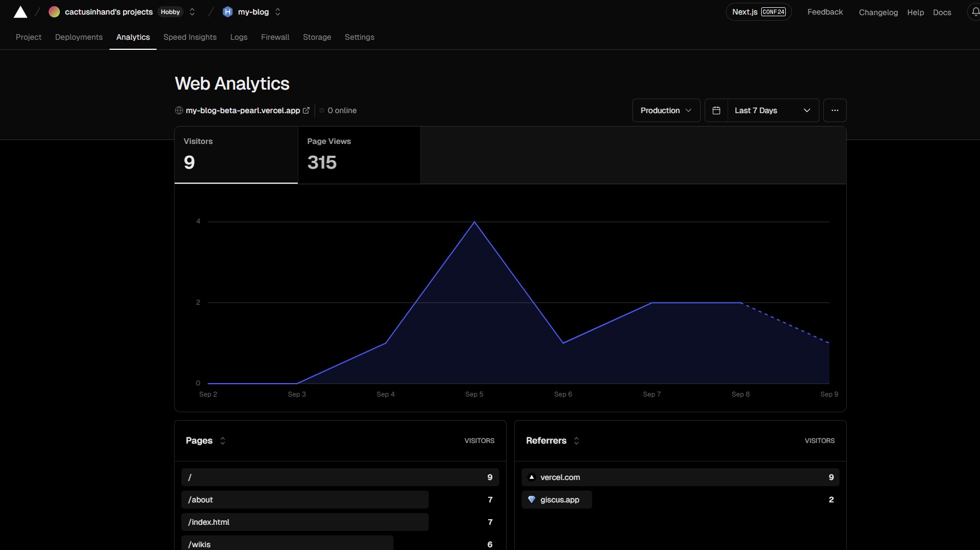Click the giscus.app diamond icon

click(x=532, y=500)
